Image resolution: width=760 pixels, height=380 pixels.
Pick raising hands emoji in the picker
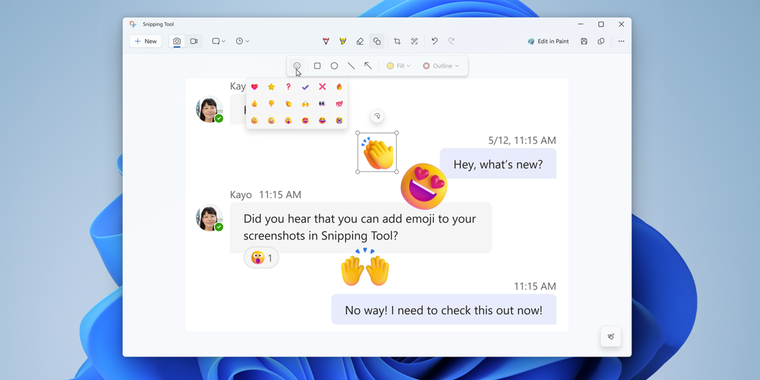pos(305,104)
